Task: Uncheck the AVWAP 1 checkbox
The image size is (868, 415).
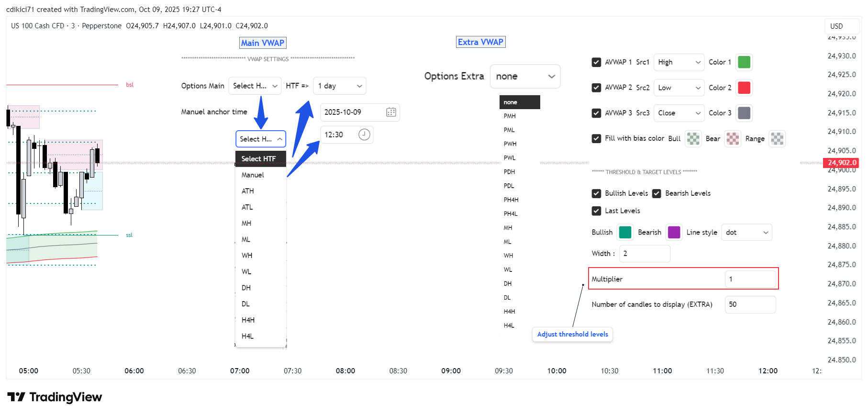Action: point(596,62)
